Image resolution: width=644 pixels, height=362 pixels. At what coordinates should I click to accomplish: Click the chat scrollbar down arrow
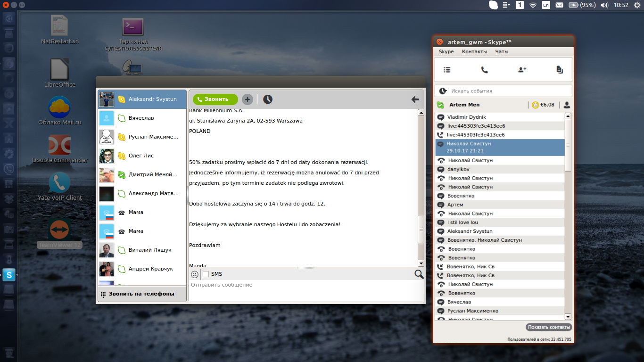[421, 263]
